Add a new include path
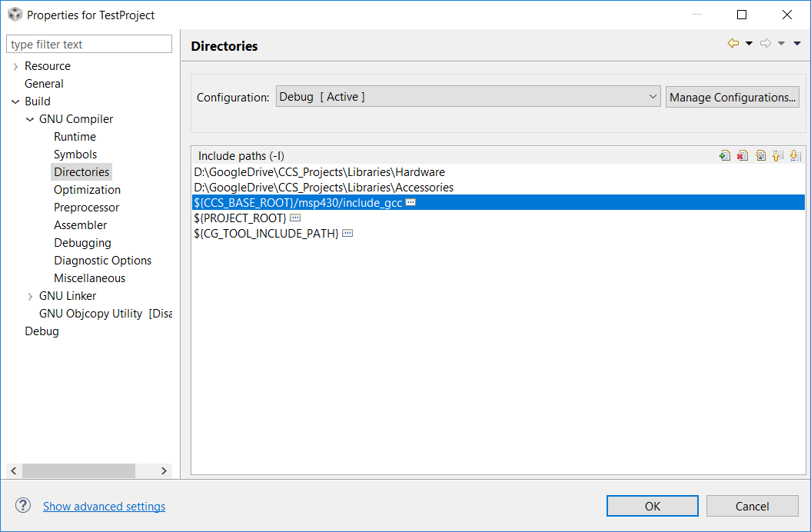 (x=725, y=155)
